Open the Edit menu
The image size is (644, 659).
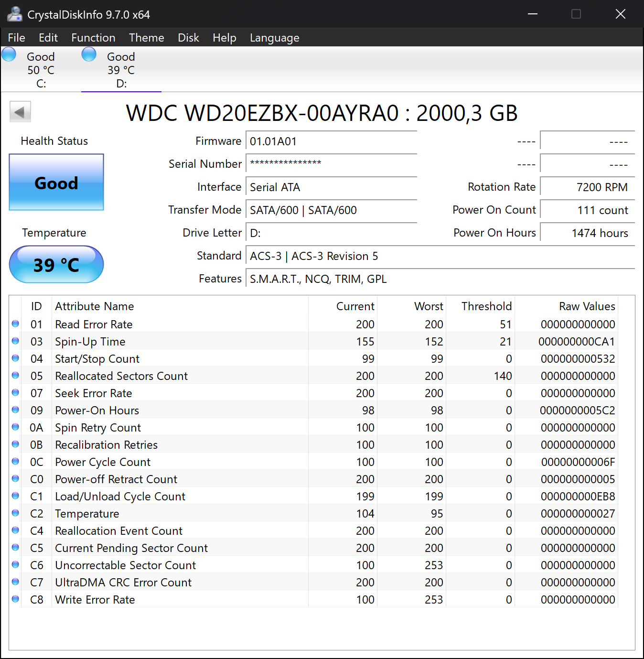click(x=48, y=38)
